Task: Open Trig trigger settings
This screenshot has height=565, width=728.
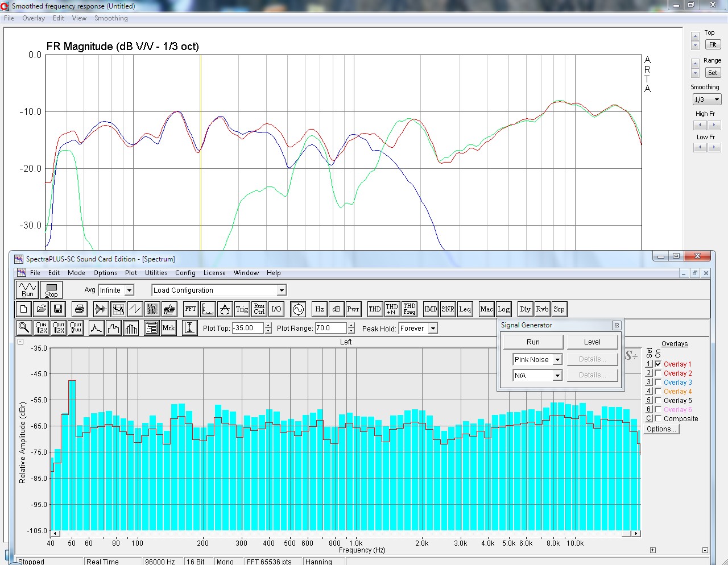Action: [x=242, y=309]
